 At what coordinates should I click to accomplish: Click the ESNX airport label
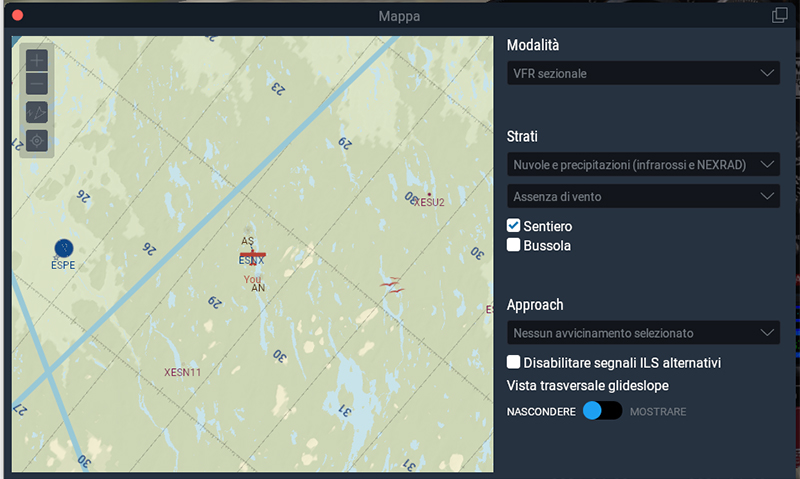pyautogui.click(x=252, y=261)
